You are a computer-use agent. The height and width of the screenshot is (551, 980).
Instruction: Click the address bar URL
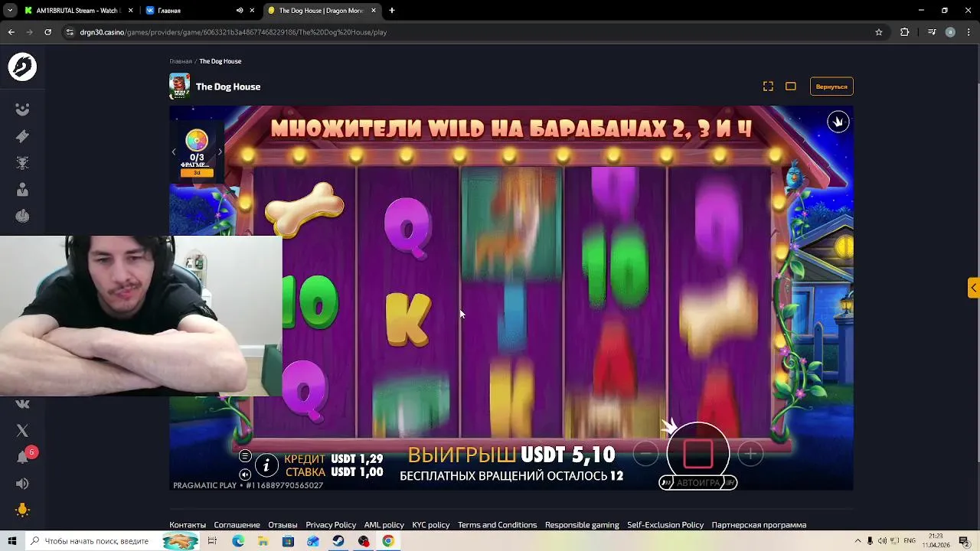(x=233, y=32)
